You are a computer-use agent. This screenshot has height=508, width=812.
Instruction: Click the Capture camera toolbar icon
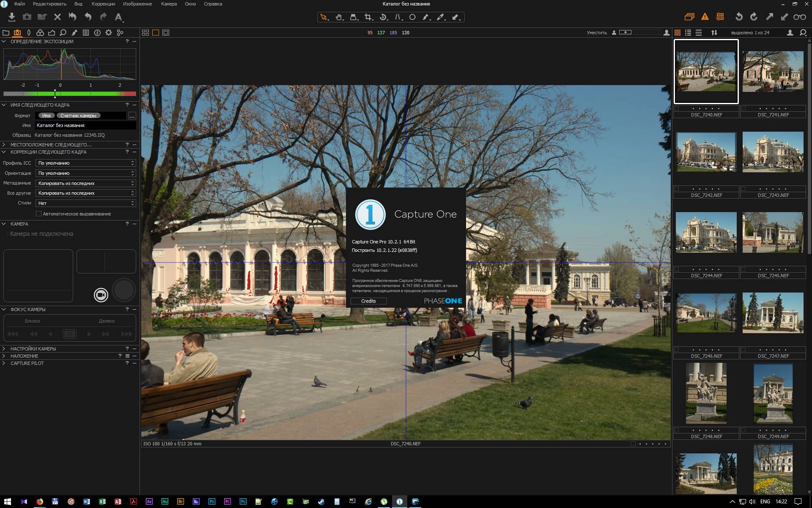[x=27, y=17]
